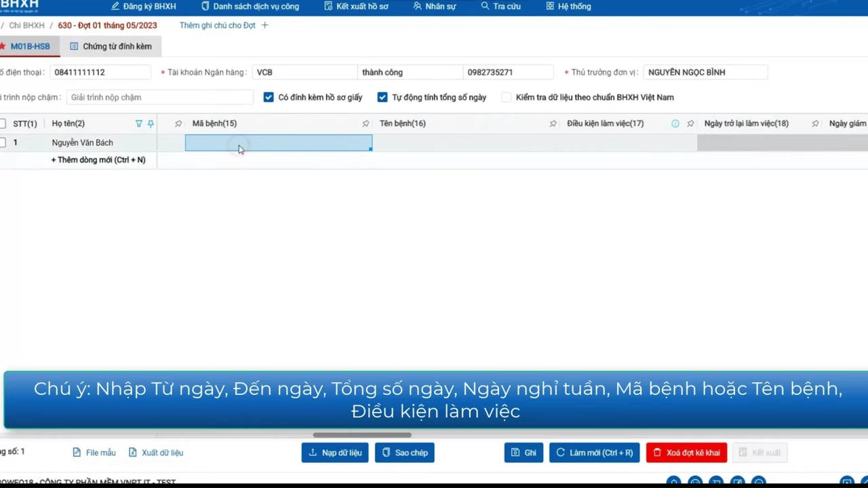Click the pin icon left of Tên bệnh(16)
This screenshot has height=488, width=868.
click(x=366, y=123)
